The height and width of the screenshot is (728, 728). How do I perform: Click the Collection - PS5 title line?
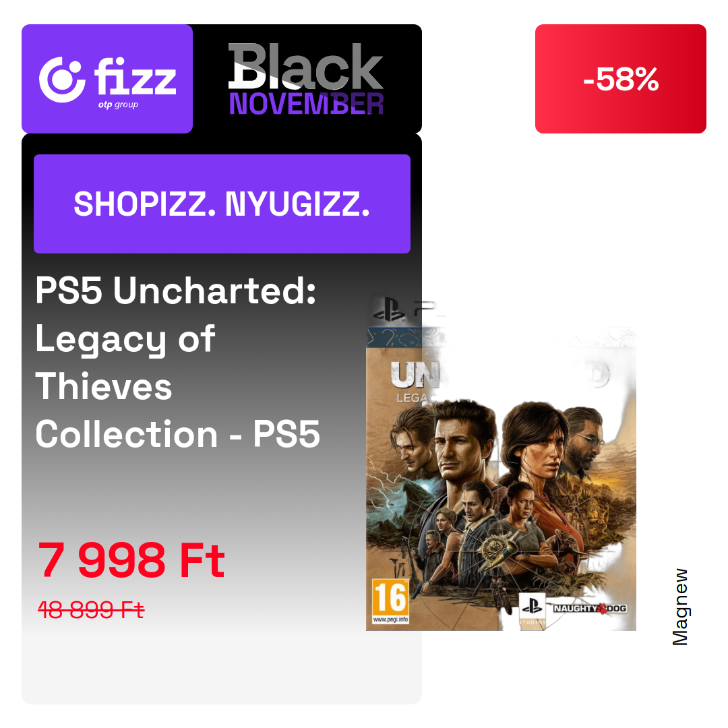click(178, 434)
